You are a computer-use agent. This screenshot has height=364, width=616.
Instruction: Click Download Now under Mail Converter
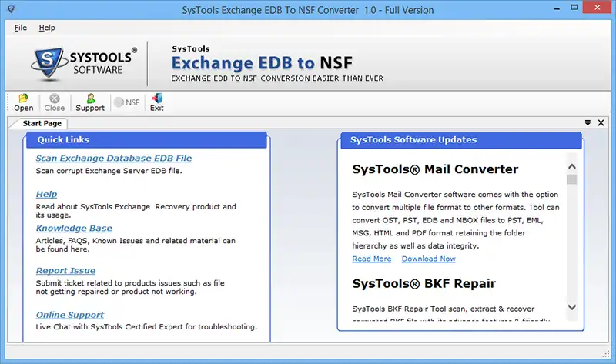429,259
